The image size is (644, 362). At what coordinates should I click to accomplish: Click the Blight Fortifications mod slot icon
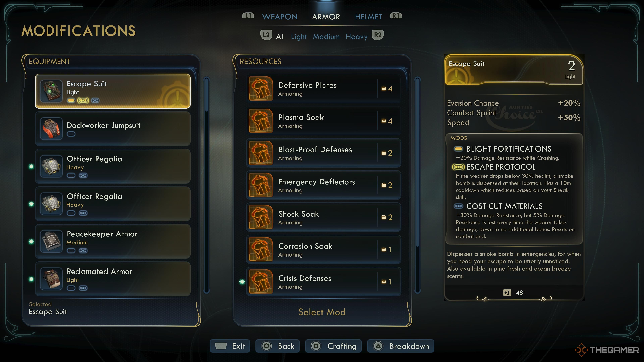(x=458, y=149)
